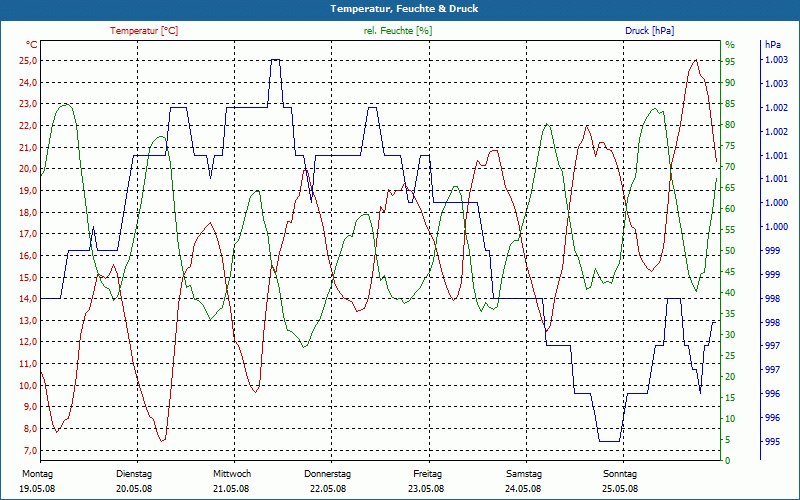Click the green '25' humidity axis value
Screen dimensions: 800x500
point(730,356)
